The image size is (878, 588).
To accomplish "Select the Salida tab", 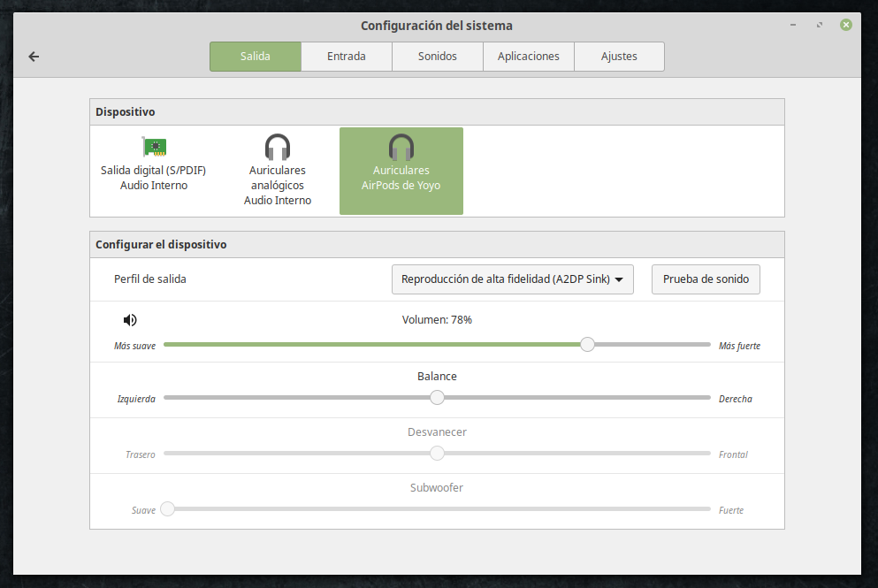I will 256,57.
